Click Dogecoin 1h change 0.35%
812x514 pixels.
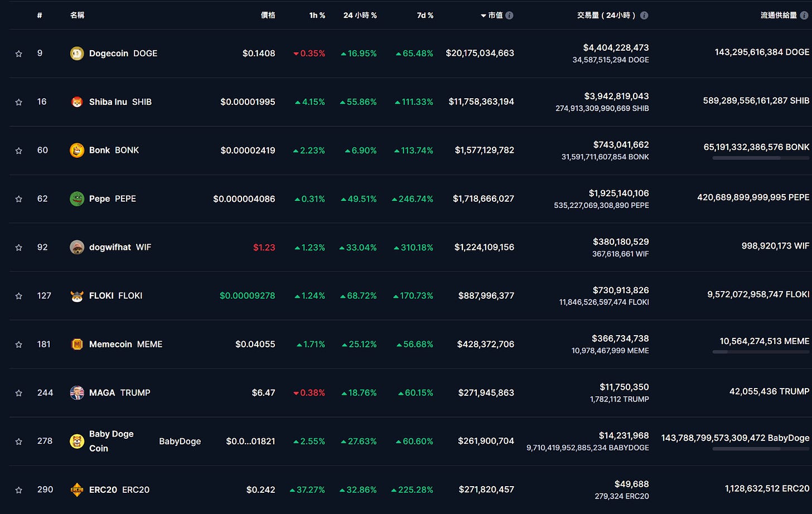[x=310, y=54]
